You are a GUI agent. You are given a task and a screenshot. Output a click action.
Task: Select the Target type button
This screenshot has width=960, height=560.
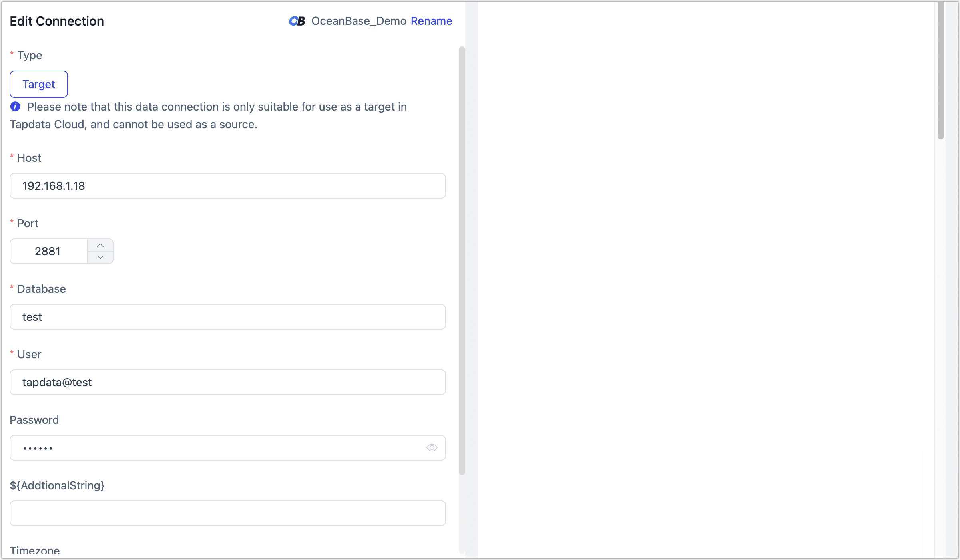(39, 84)
